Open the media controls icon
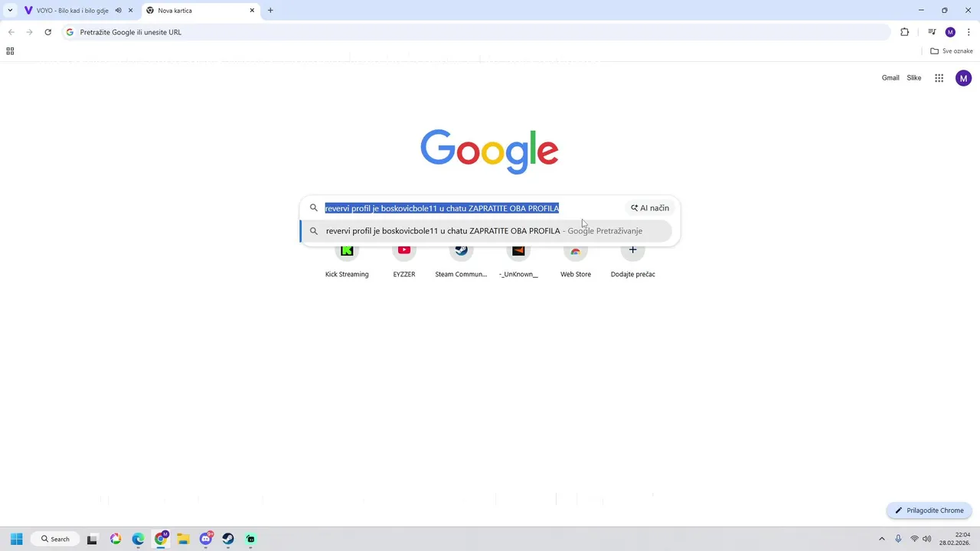Viewport: 980px width, 551px height. tap(932, 32)
